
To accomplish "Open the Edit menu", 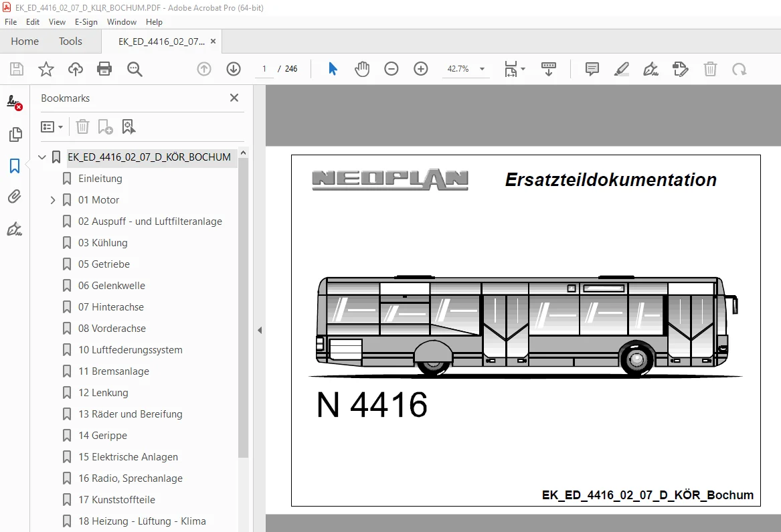I will (x=33, y=22).
